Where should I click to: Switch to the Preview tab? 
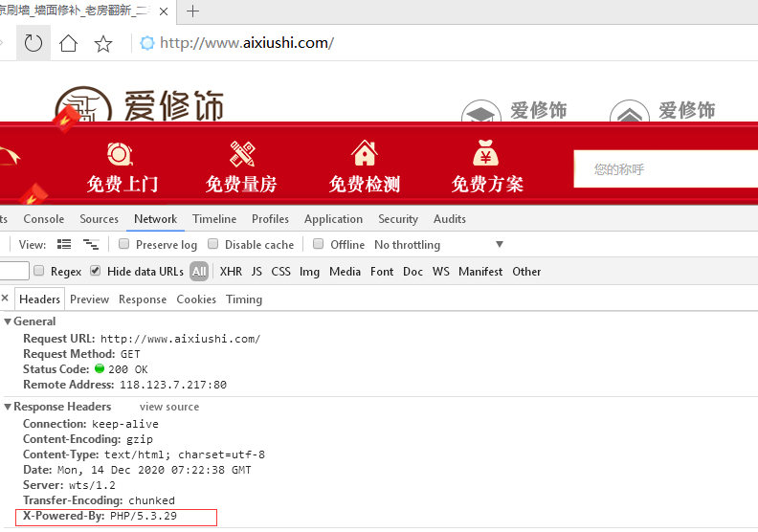tap(89, 299)
